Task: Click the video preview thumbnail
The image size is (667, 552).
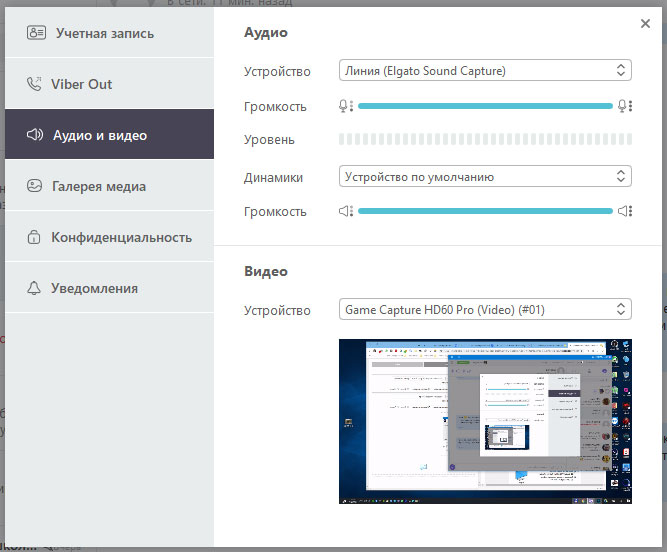Action: 485,421
